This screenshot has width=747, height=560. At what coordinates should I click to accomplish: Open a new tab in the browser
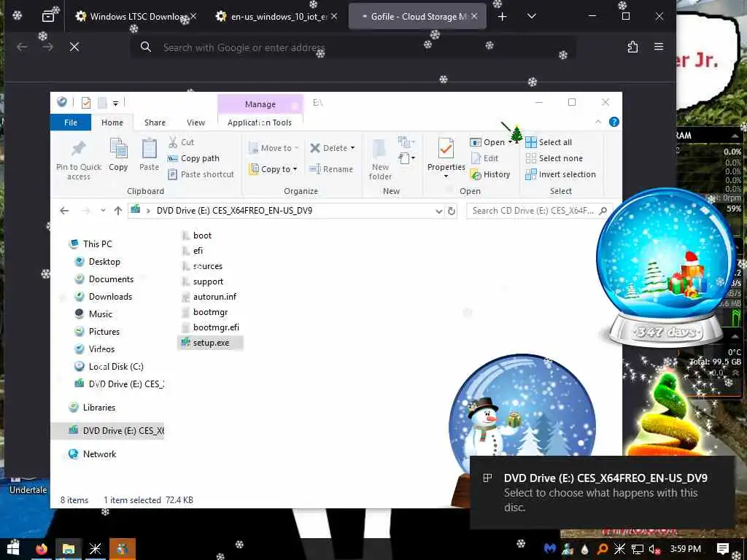click(502, 16)
